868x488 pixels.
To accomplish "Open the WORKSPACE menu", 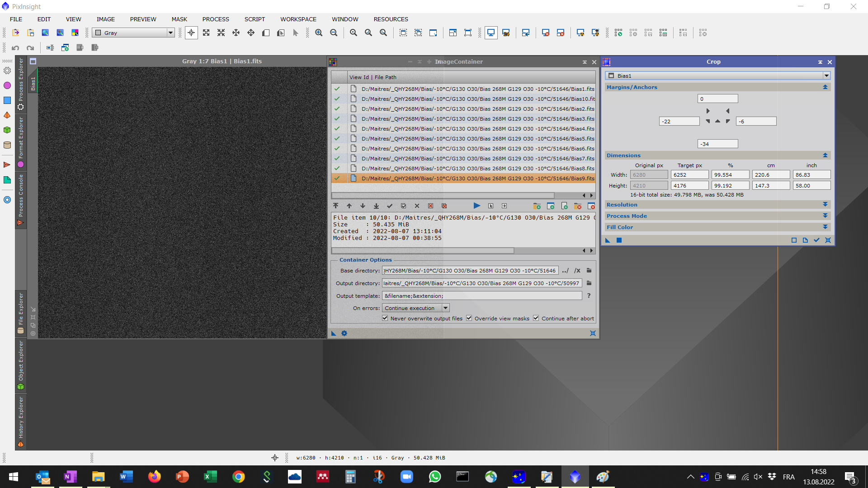I will [x=298, y=19].
